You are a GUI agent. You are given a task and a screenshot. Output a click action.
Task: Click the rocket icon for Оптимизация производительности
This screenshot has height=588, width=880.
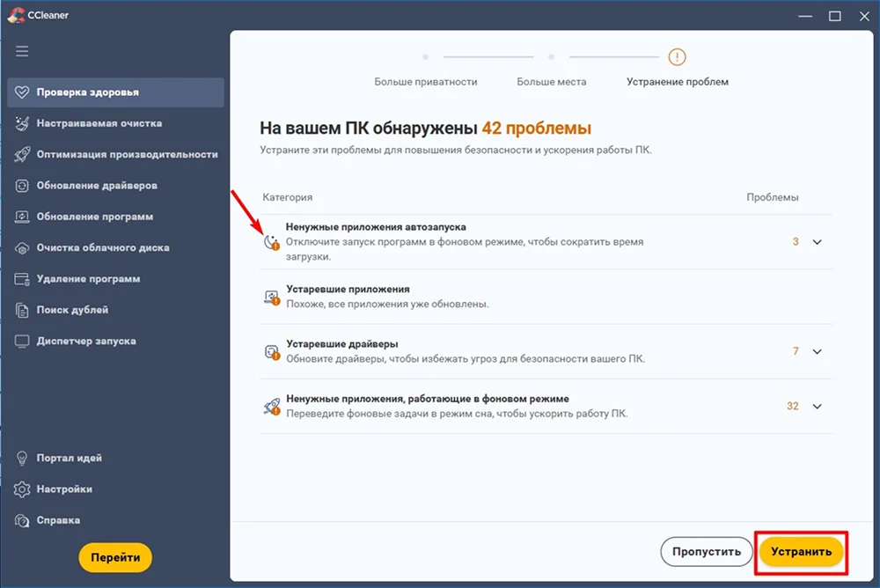point(22,155)
